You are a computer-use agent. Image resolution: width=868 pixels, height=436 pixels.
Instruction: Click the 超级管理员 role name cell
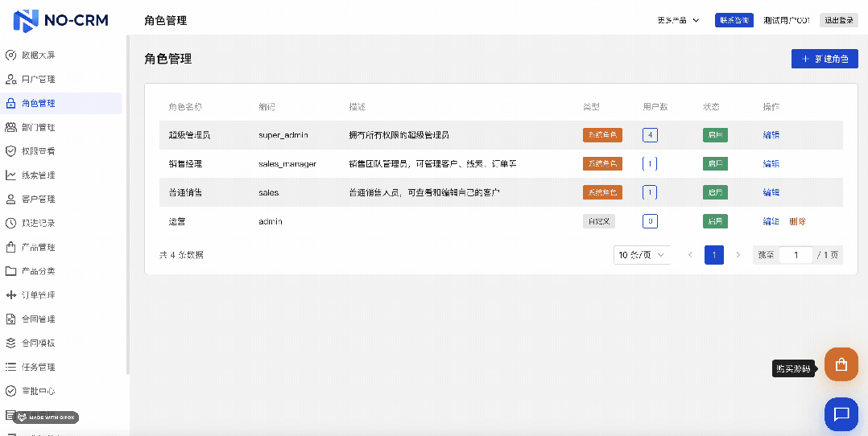tap(189, 135)
